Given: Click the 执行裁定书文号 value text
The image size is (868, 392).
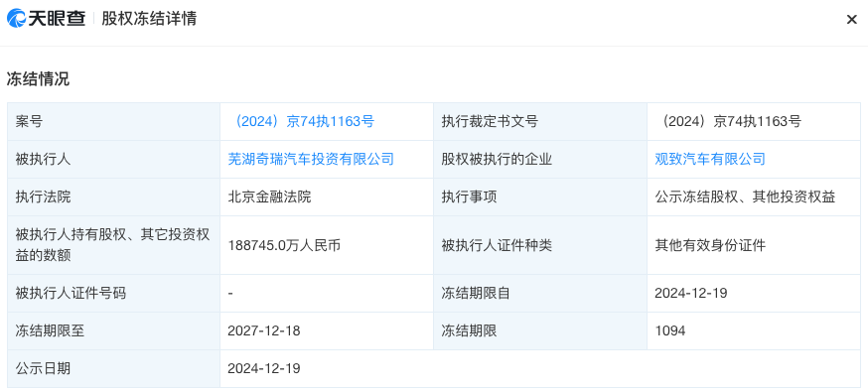Looking at the screenshot, I should (728, 122).
